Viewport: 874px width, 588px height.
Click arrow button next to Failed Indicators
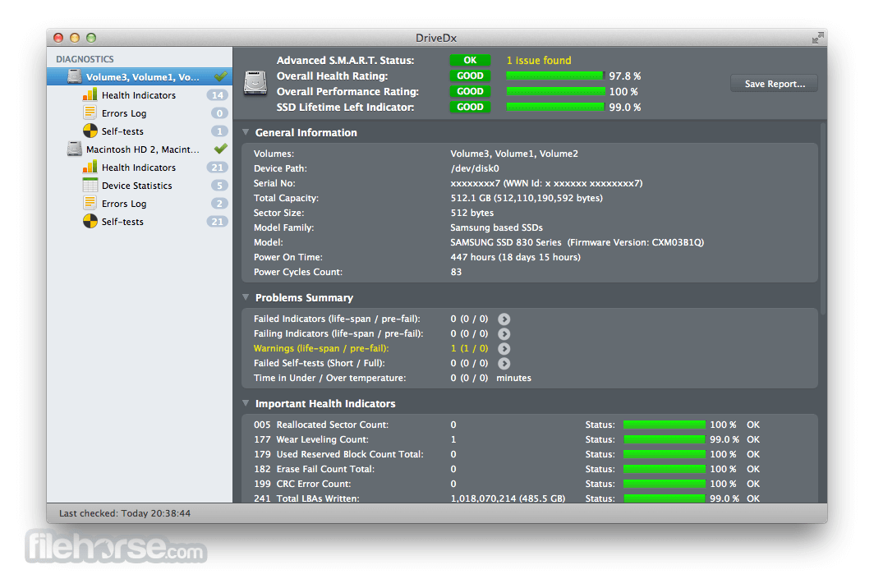tap(504, 319)
